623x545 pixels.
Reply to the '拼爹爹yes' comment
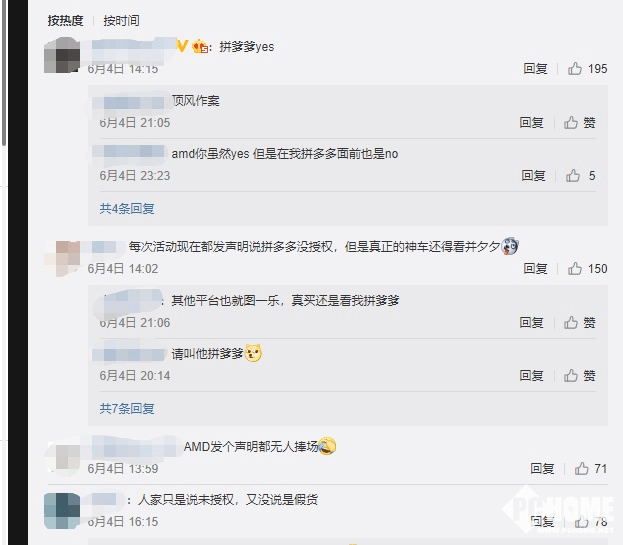[535, 69]
